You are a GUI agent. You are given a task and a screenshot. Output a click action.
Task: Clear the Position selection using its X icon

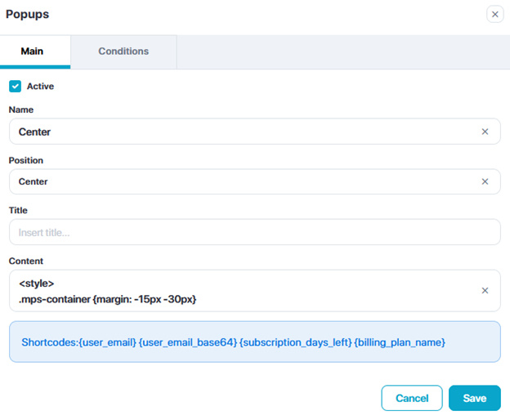(485, 181)
